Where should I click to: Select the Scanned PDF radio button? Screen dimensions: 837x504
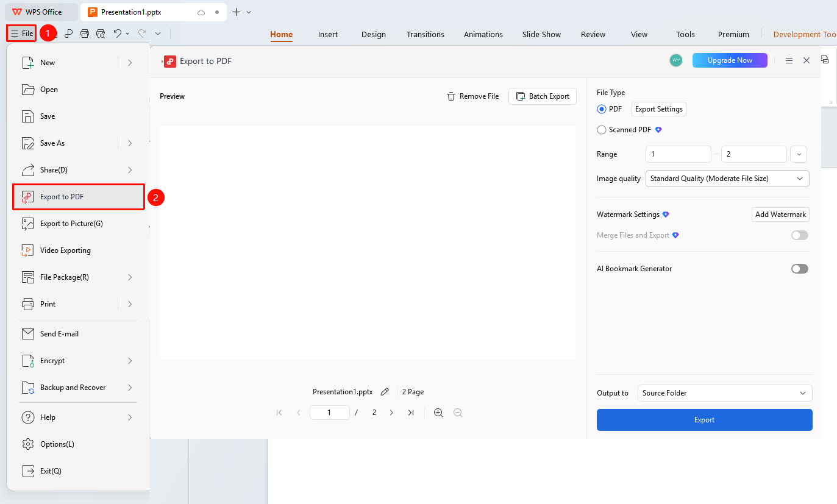(x=602, y=130)
